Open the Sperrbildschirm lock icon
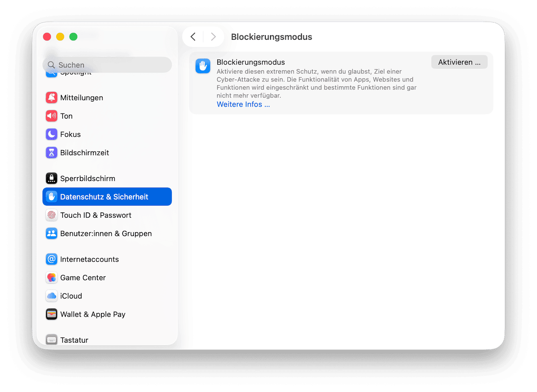 click(51, 178)
